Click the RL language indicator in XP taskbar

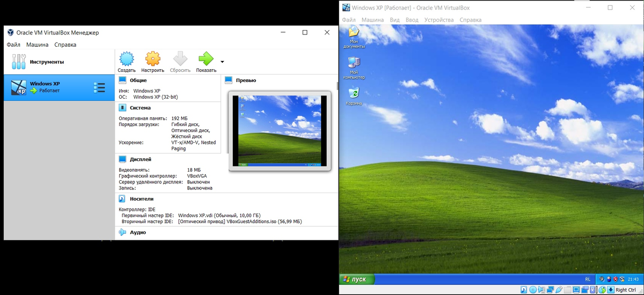click(588, 279)
